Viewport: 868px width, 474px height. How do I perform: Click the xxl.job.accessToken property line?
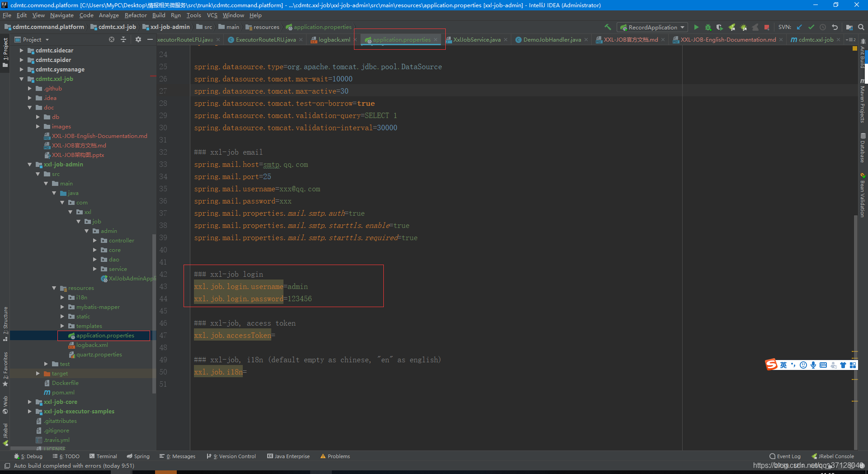pos(235,335)
